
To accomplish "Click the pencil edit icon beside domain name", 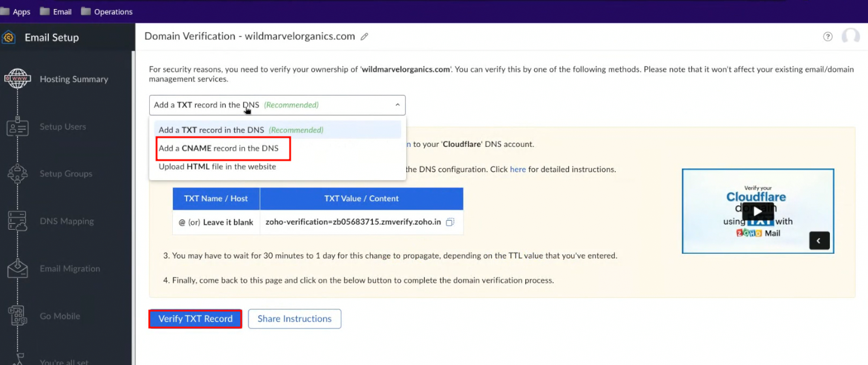I will [x=364, y=37].
